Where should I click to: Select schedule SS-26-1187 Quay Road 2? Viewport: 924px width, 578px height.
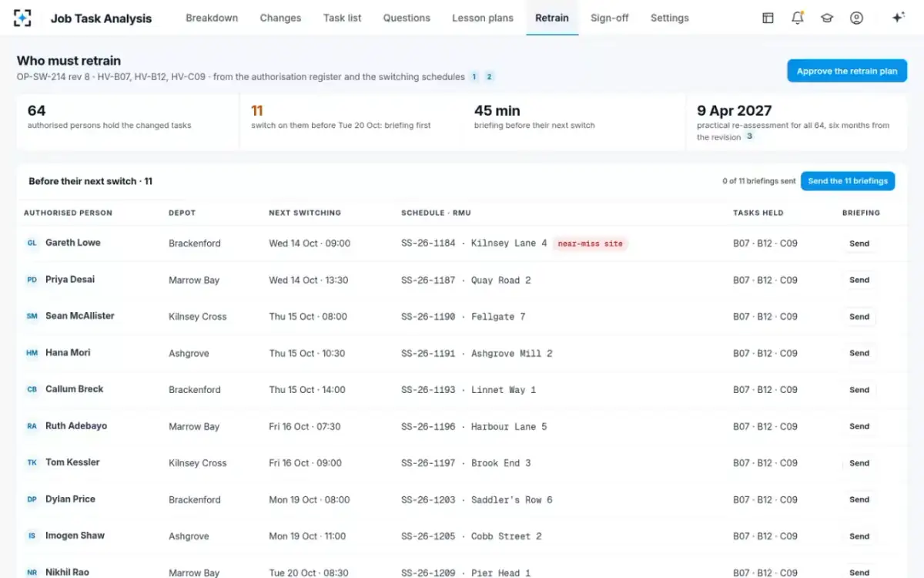click(x=466, y=281)
